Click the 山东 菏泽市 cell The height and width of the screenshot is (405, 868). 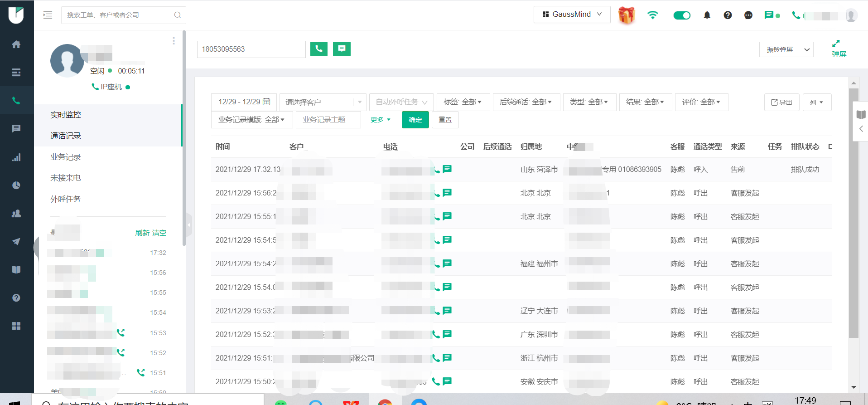pyautogui.click(x=539, y=170)
